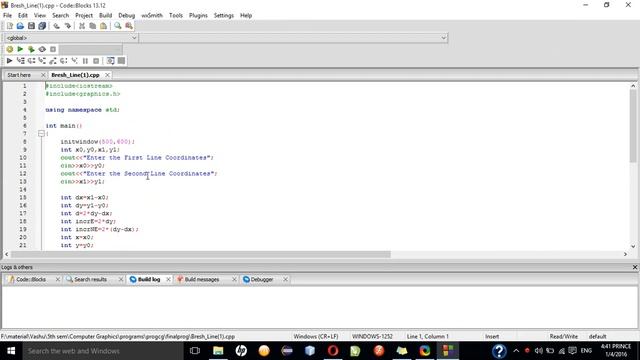Open the wxSmith menu
The image size is (640, 360).
[x=152, y=15]
